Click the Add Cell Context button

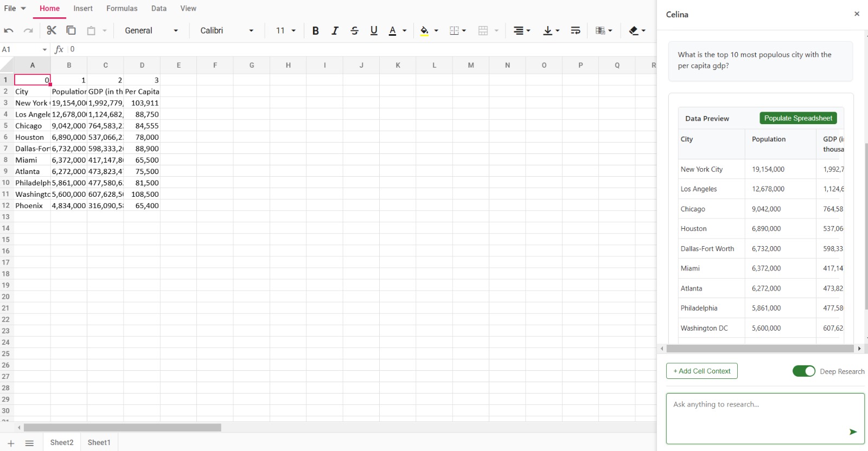tap(701, 371)
